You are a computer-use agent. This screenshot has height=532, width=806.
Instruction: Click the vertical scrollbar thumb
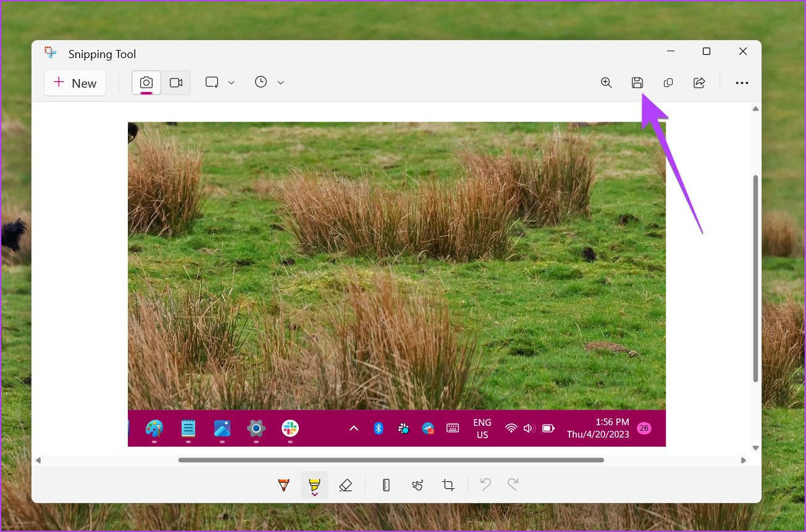pos(755,278)
